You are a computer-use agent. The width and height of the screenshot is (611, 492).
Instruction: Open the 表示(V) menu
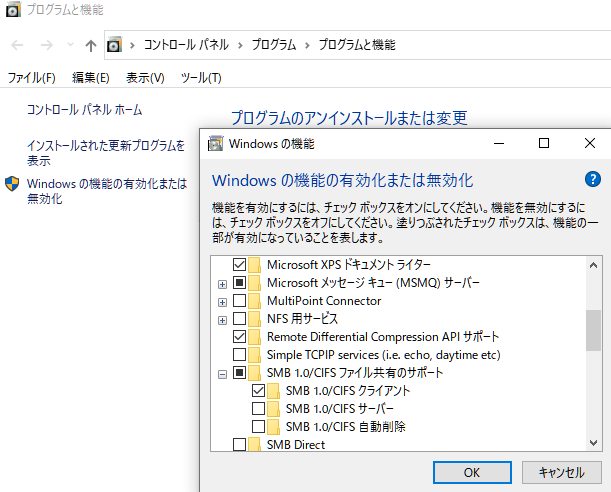click(x=145, y=78)
